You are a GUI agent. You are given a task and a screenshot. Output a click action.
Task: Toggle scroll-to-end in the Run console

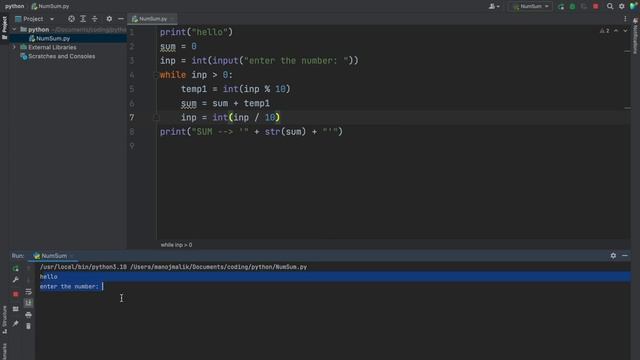click(x=28, y=303)
